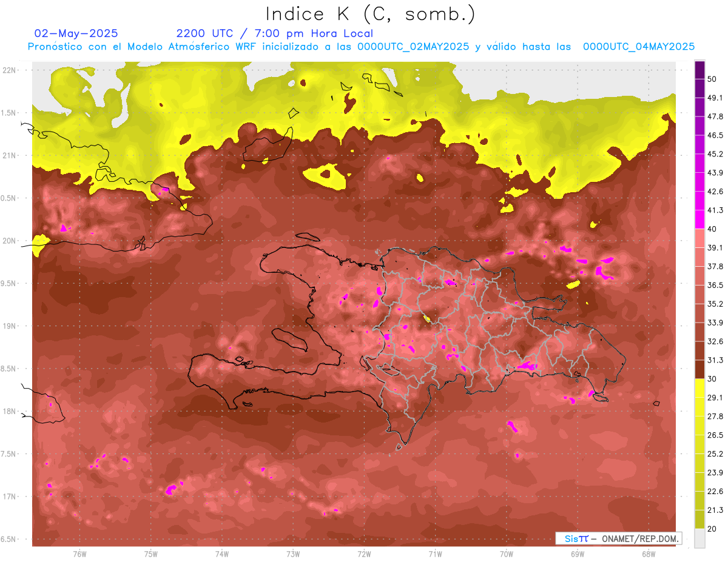Click the '69W' longitude label

578,554
